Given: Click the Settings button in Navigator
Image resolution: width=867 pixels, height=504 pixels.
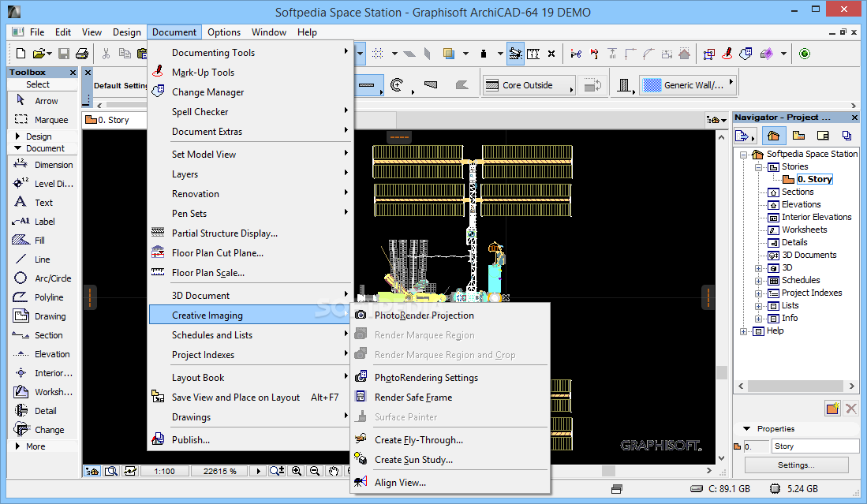Looking at the screenshot, I should tap(796, 465).
